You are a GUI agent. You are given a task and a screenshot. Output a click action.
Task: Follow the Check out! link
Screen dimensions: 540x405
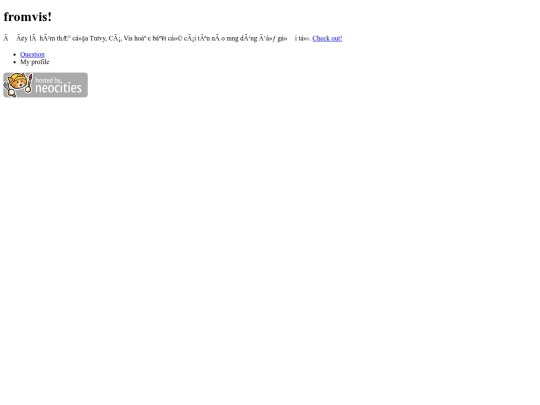point(327,38)
